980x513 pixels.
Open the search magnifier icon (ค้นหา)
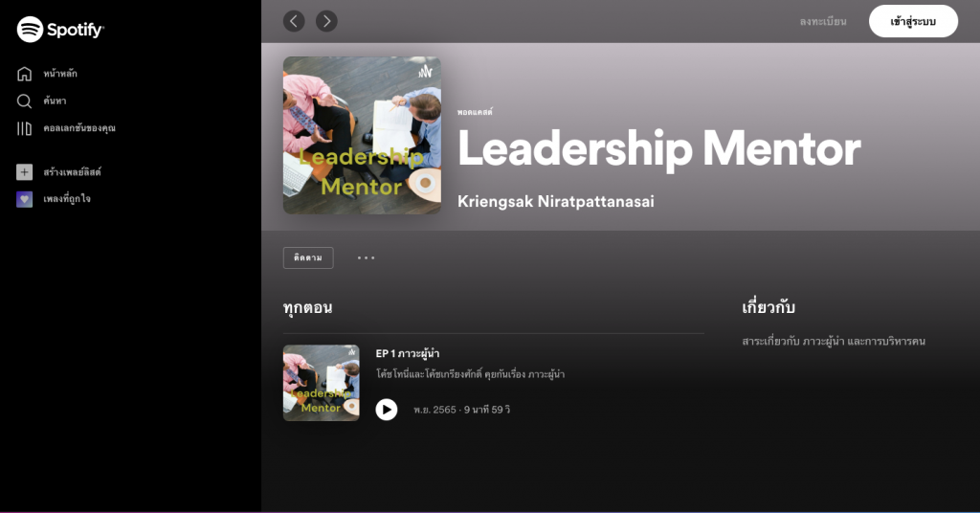tap(24, 101)
